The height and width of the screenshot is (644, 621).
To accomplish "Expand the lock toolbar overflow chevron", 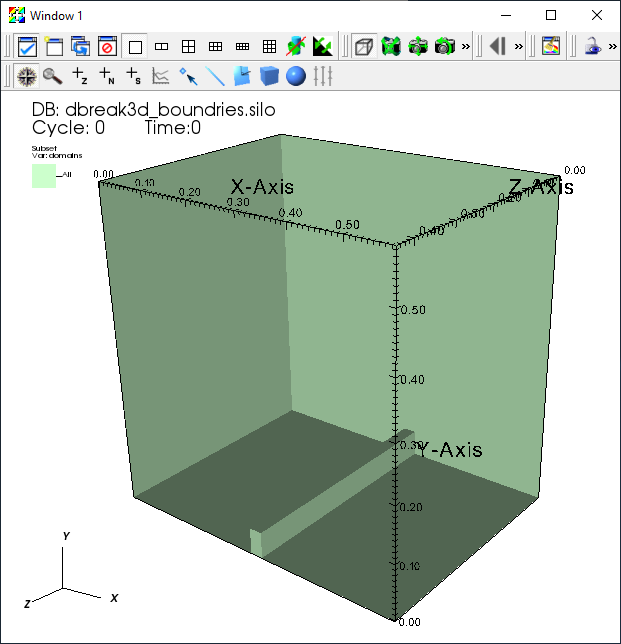I will [612, 46].
